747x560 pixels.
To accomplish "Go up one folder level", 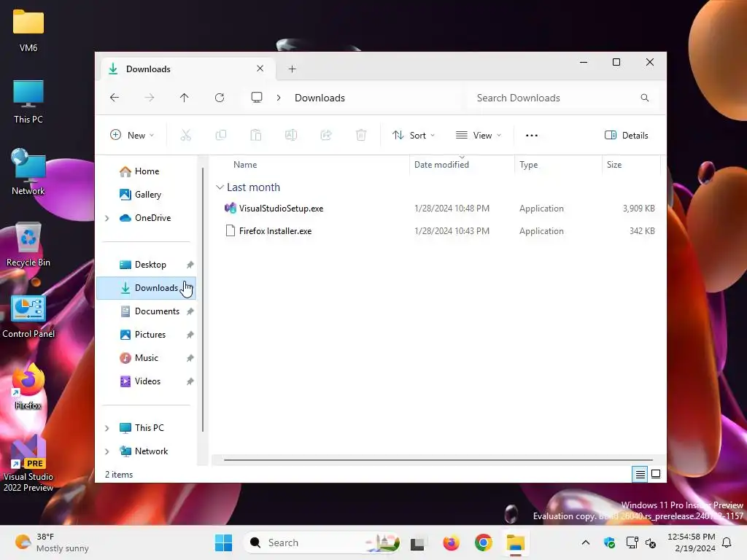I will coord(185,98).
